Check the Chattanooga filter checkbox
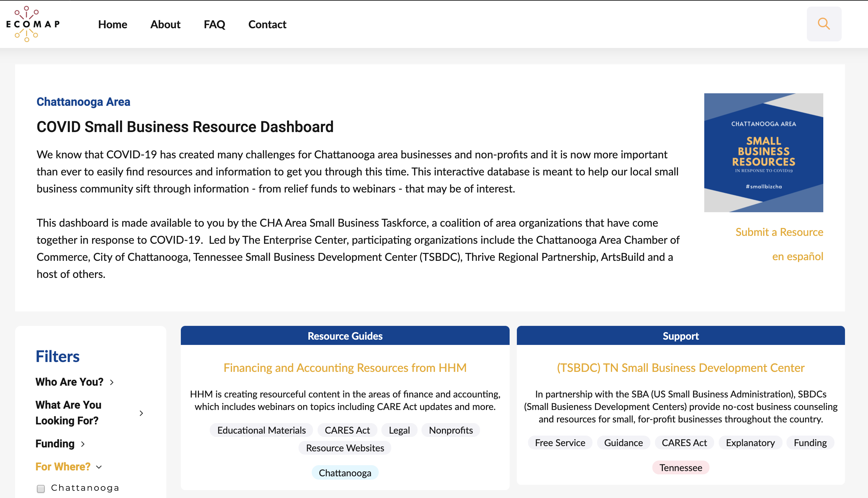Viewport: 868px width, 498px height. [41, 488]
